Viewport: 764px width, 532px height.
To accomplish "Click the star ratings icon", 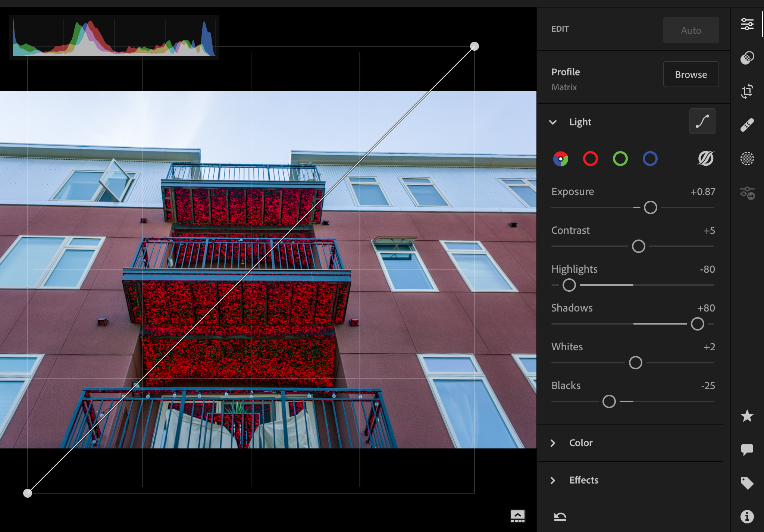I will tap(747, 416).
